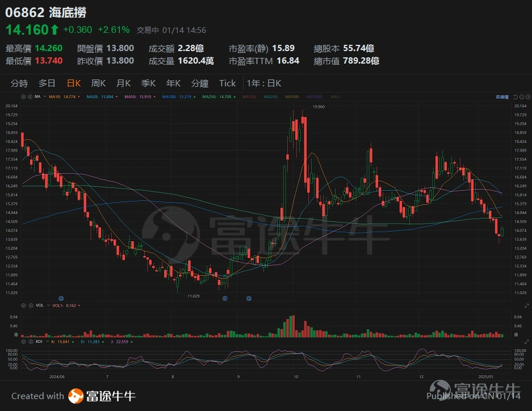Screen dimensions: 532x411
Task: Click the reset/undo chart view icon
Action: click(x=516, y=97)
